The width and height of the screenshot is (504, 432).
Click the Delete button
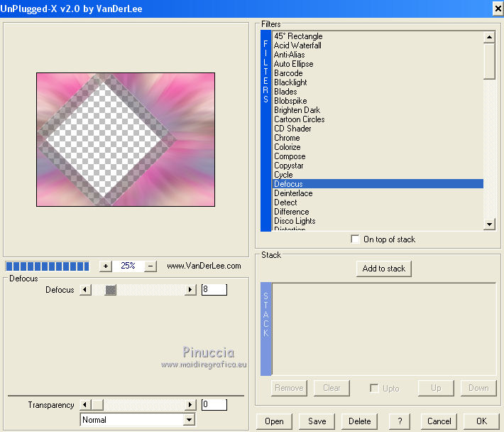pos(359,421)
